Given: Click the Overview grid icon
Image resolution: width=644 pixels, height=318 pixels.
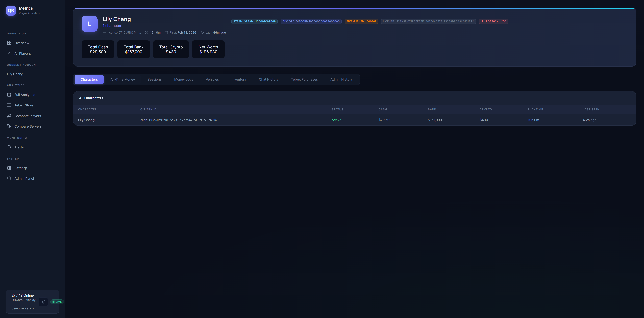Looking at the screenshot, I should coord(9,43).
